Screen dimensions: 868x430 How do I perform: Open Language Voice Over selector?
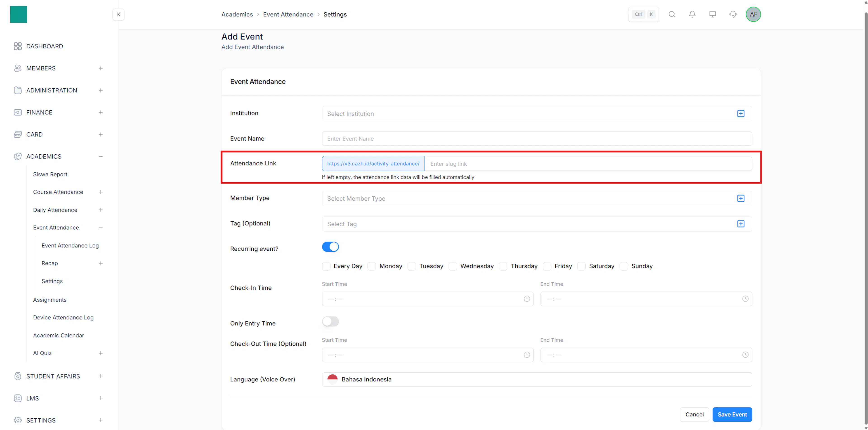tap(537, 379)
